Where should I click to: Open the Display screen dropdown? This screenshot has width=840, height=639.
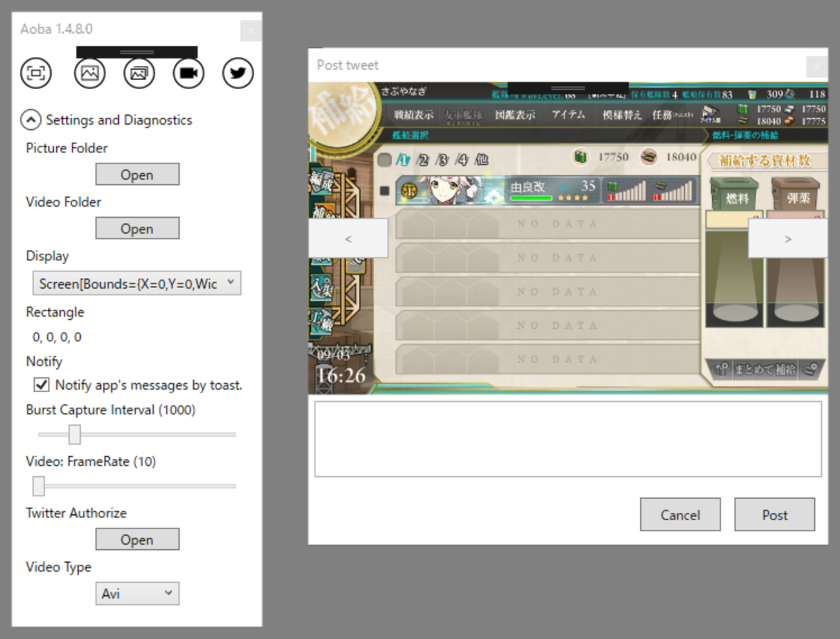(x=137, y=283)
